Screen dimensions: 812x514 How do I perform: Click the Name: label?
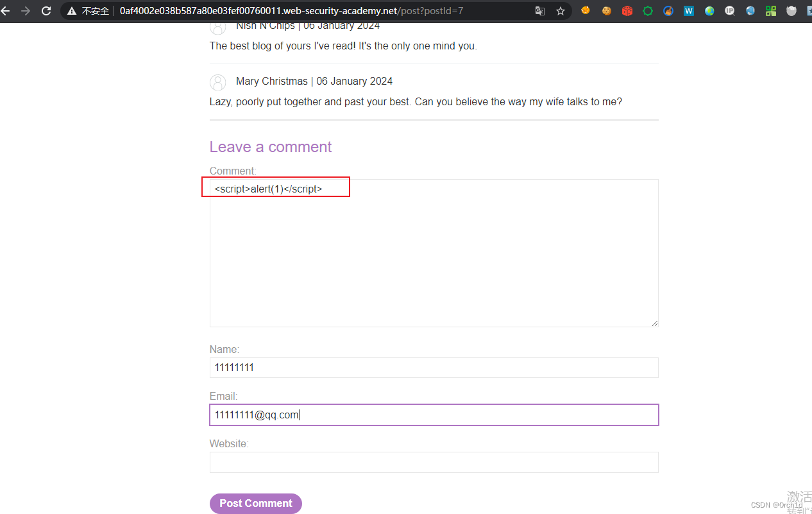click(x=224, y=350)
